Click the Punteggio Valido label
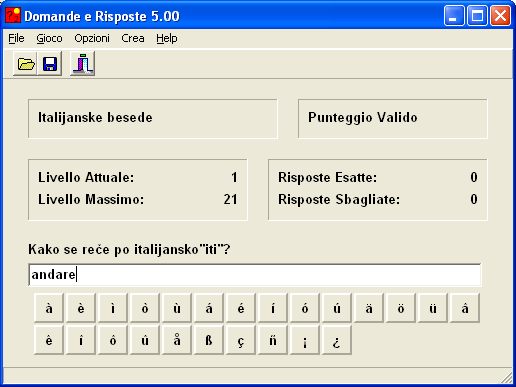 tap(363, 118)
